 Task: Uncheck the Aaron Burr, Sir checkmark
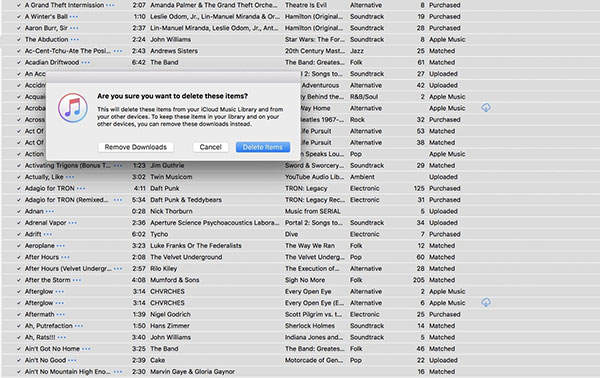(19, 28)
